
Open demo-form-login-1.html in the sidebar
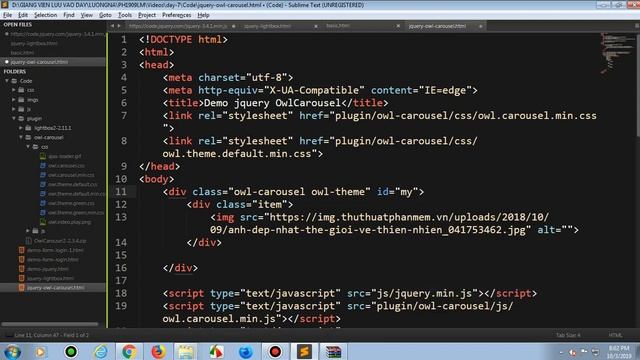pyautogui.click(x=55, y=250)
